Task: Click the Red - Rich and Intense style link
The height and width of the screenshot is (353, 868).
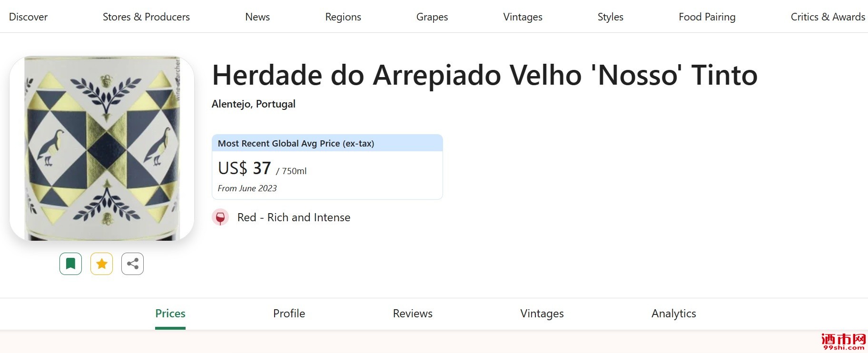Action: click(x=294, y=217)
